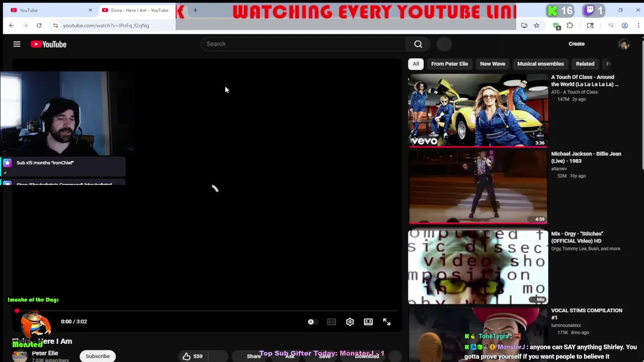The image size is (644, 362).
Task: Open the YouTube hamburger guide menu
Action: pos(17,44)
